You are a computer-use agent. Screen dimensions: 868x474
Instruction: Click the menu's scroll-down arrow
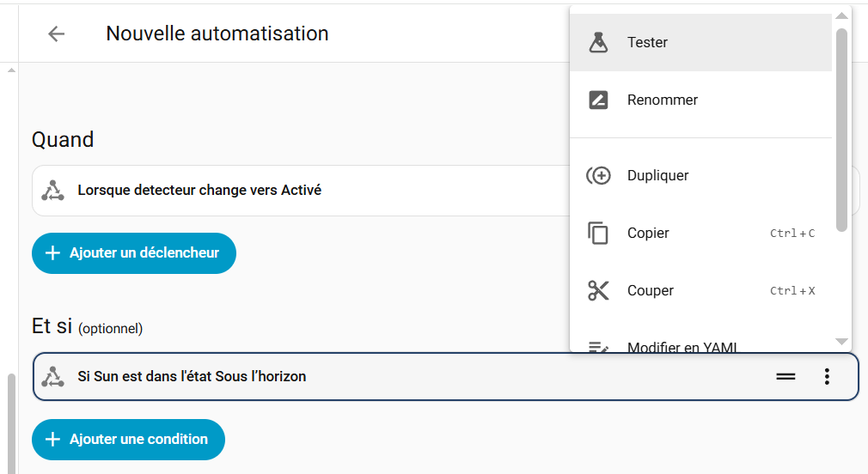(842, 342)
